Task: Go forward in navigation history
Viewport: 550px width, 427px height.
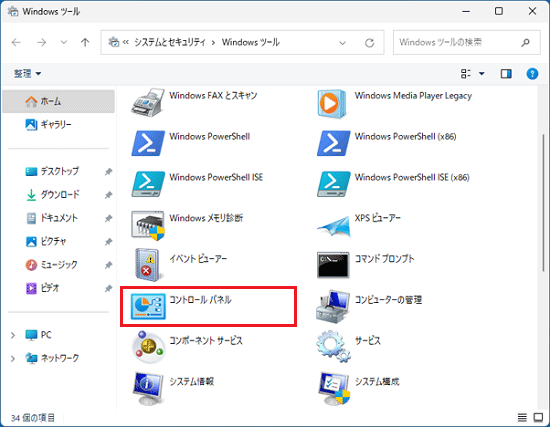Action: (x=42, y=42)
